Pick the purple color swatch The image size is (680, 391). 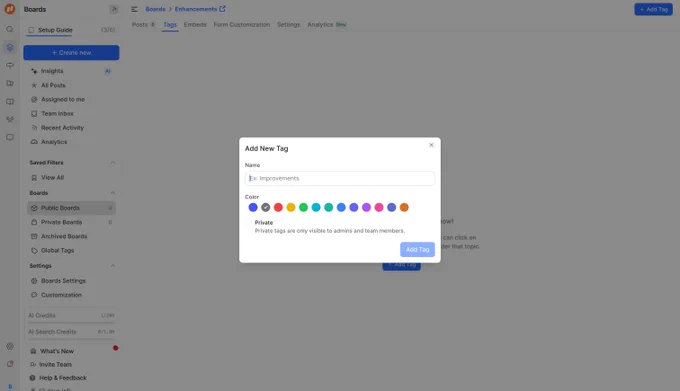(x=366, y=208)
